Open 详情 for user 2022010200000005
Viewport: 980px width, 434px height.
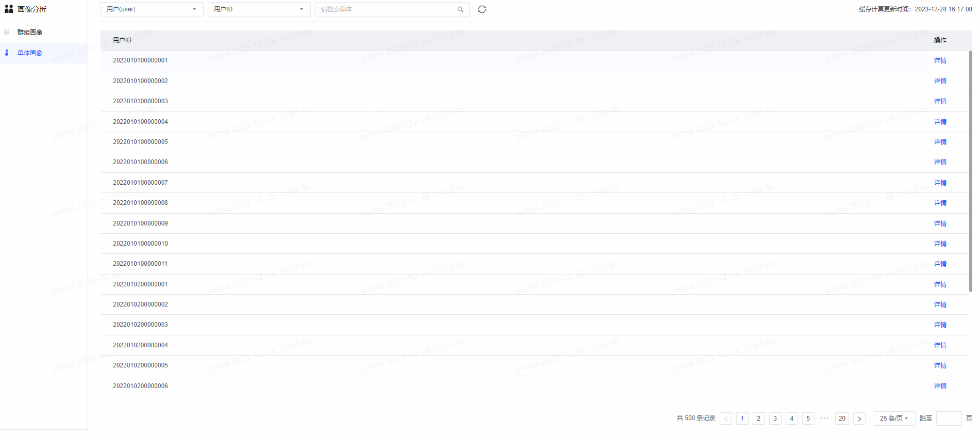tap(940, 365)
